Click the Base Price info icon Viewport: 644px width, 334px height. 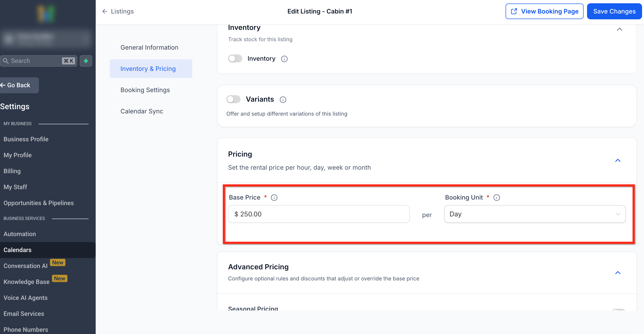pos(274,198)
